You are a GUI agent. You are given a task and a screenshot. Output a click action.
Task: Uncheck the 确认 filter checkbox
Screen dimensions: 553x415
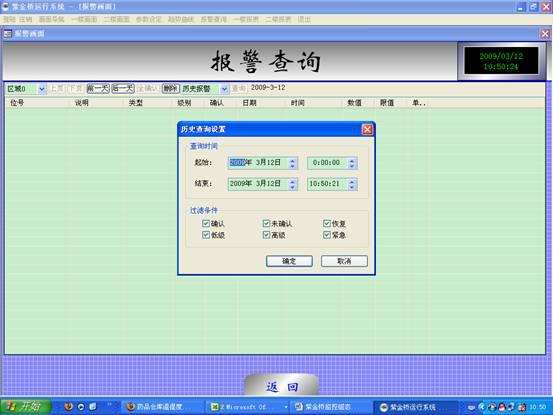click(x=206, y=223)
